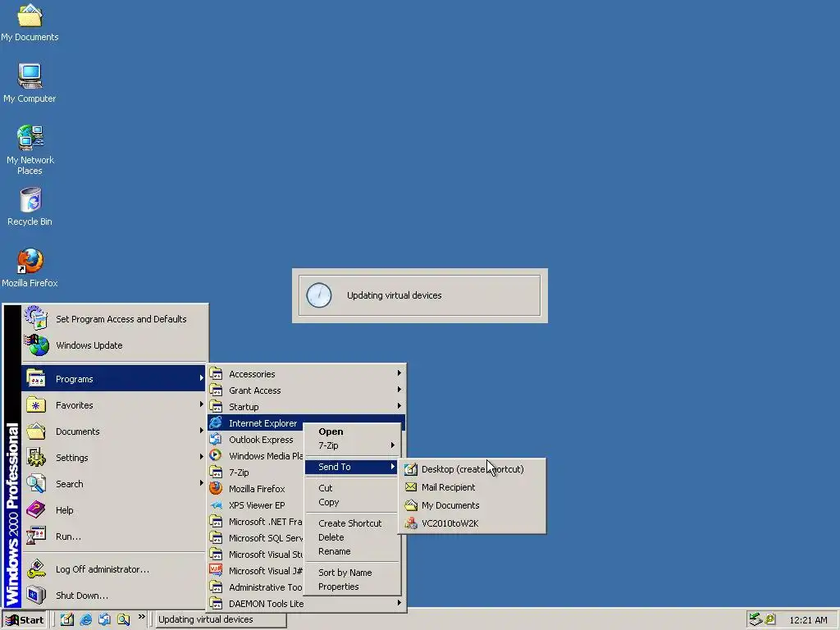The height and width of the screenshot is (630, 840).
Task: Expand Search in the Start menu
Action: pos(115,484)
